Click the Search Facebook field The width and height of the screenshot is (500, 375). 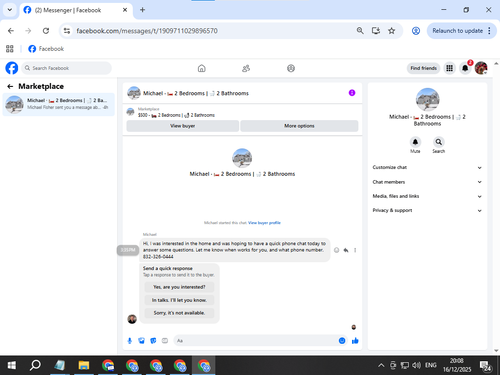tap(67, 68)
